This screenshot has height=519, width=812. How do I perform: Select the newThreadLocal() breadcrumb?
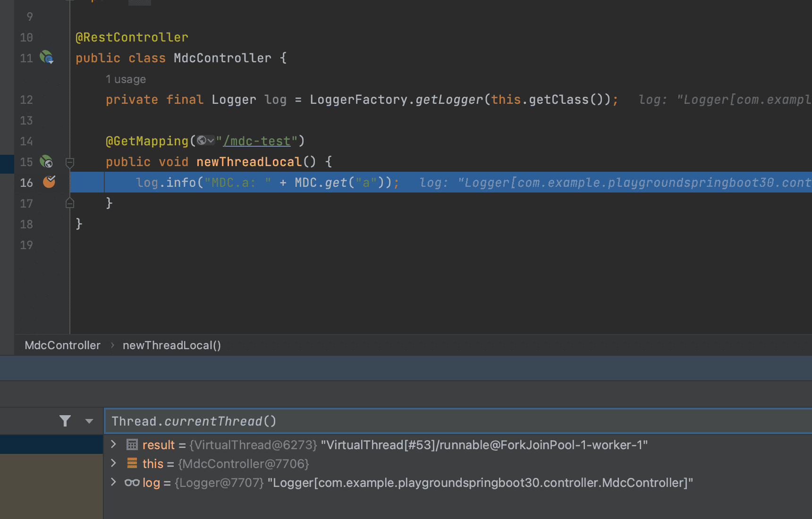pyautogui.click(x=172, y=345)
